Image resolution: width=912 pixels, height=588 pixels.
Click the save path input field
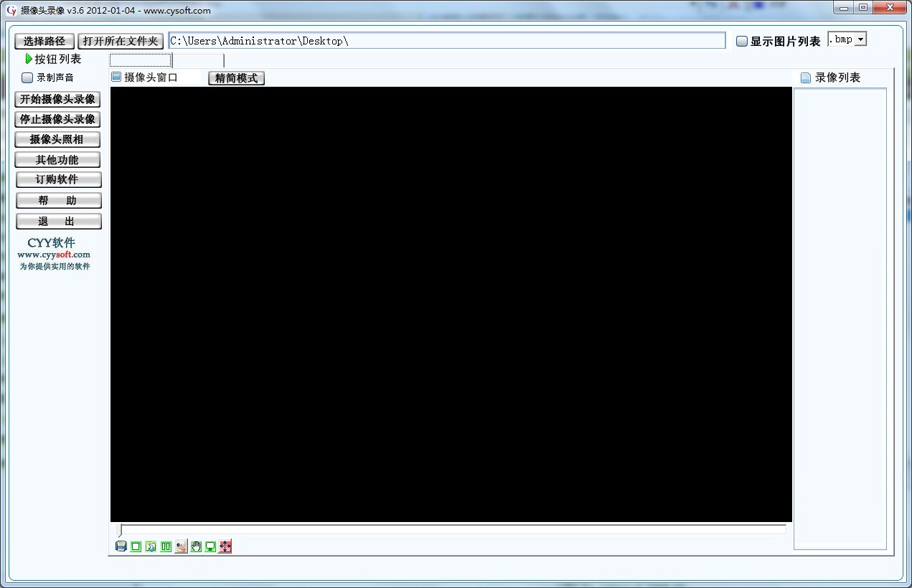tap(446, 41)
